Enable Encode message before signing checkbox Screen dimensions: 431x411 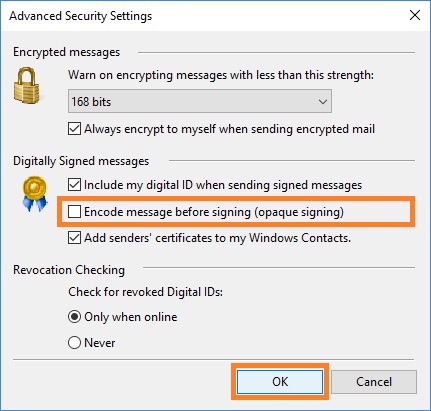pyautogui.click(x=74, y=212)
